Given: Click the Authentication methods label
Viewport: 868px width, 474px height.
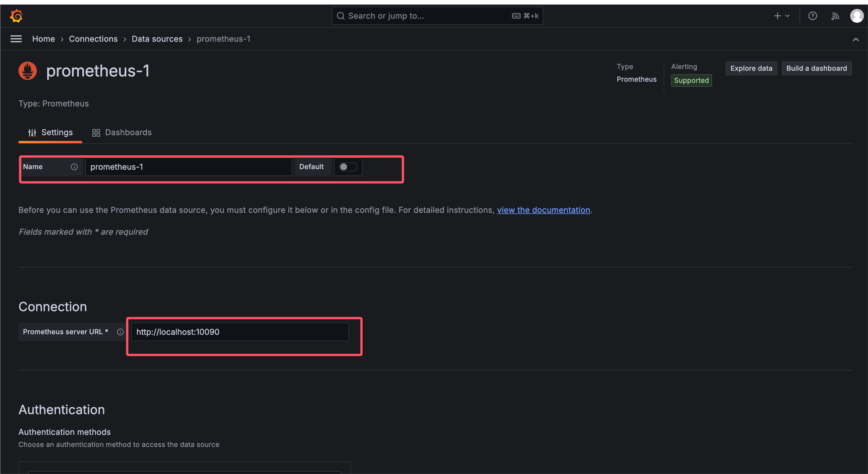Looking at the screenshot, I should coord(64,432).
